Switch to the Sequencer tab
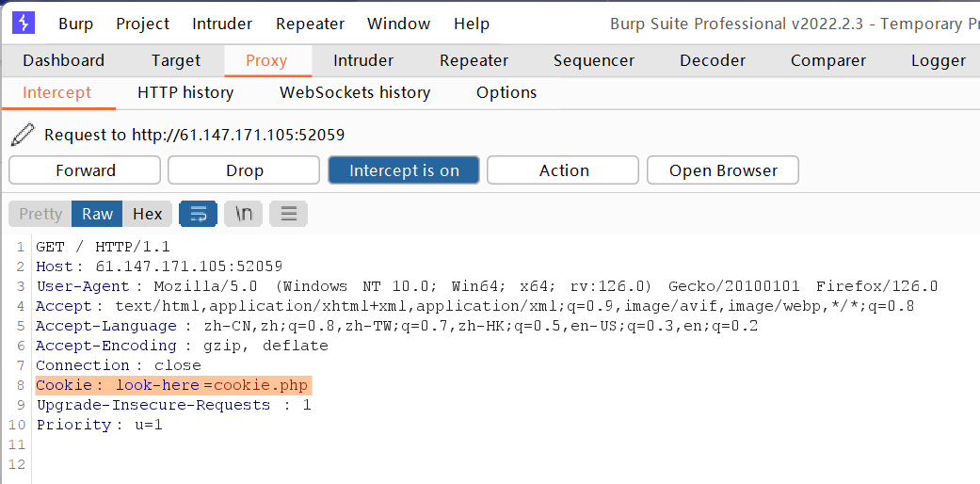Image resolution: width=980 pixels, height=484 pixels. [594, 60]
